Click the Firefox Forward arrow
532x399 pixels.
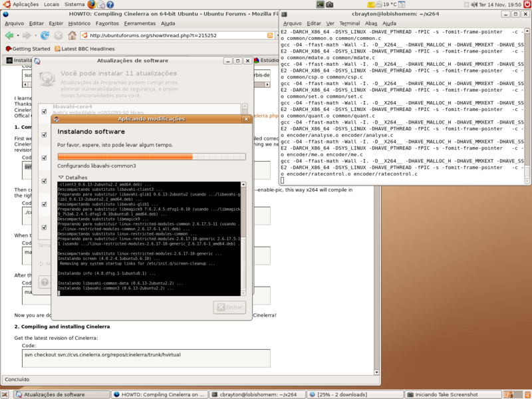pos(27,35)
